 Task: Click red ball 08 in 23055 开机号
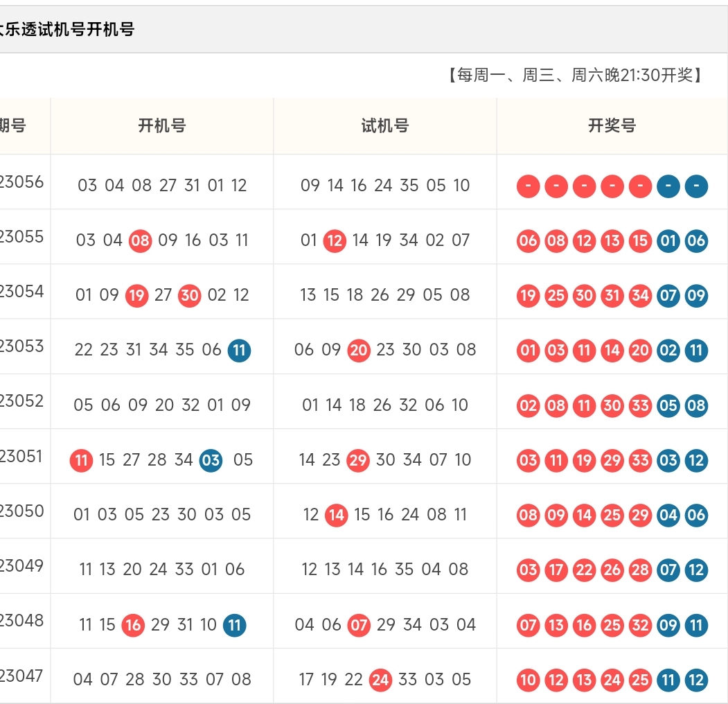140,240
